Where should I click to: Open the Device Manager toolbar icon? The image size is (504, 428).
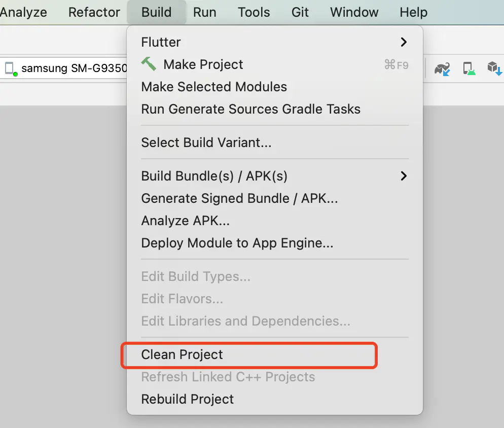pyautogui.click(x=469, y=68)
